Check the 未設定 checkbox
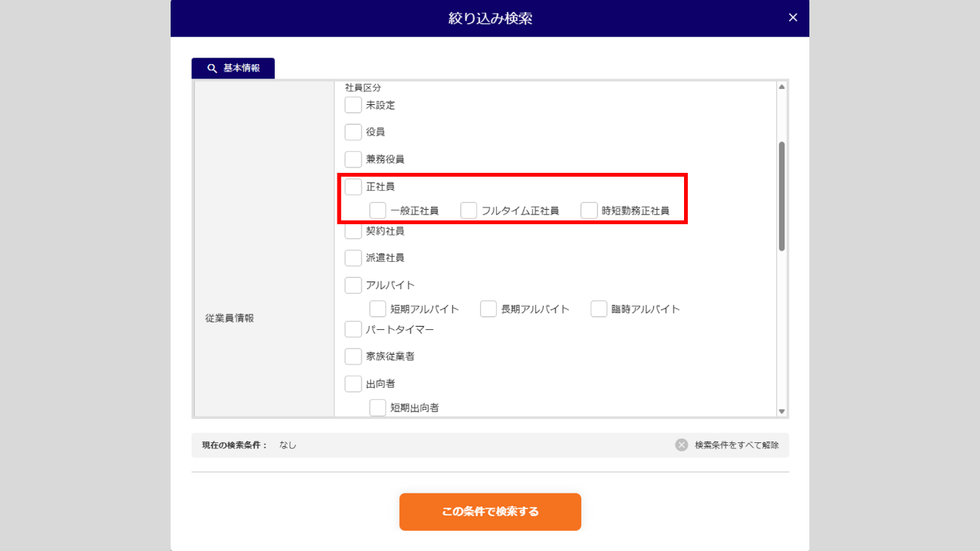The height and width of the screenshot is (551, 980). (353, 105)
